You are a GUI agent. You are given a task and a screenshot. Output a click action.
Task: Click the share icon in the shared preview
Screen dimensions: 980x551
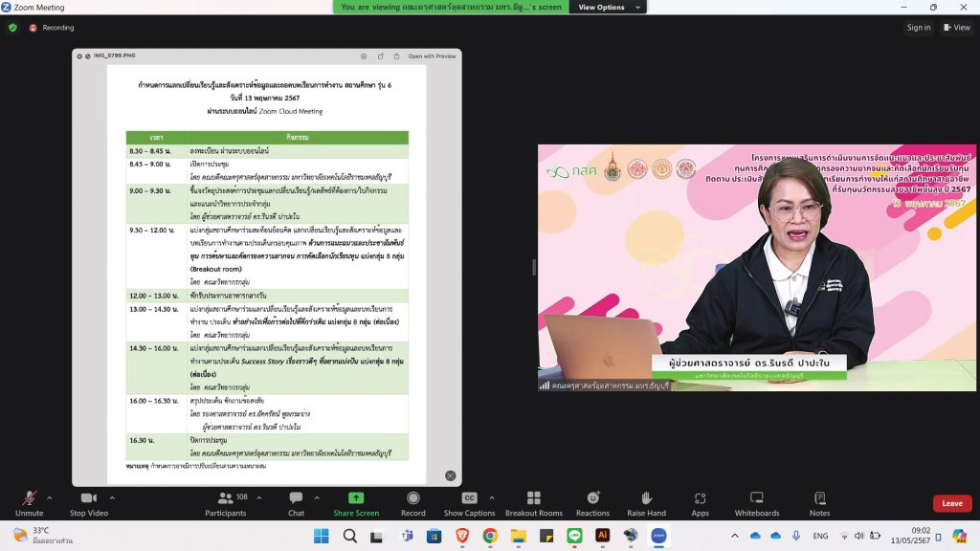click(396, 56)
